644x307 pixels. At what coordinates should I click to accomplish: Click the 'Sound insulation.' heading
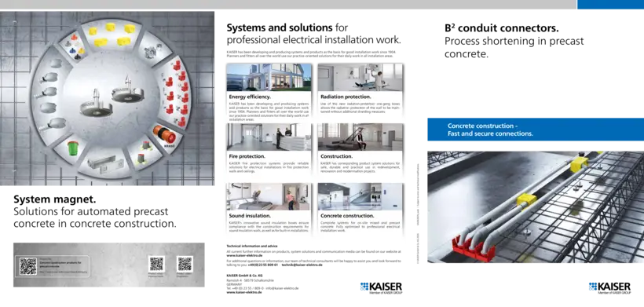point(249,215)
